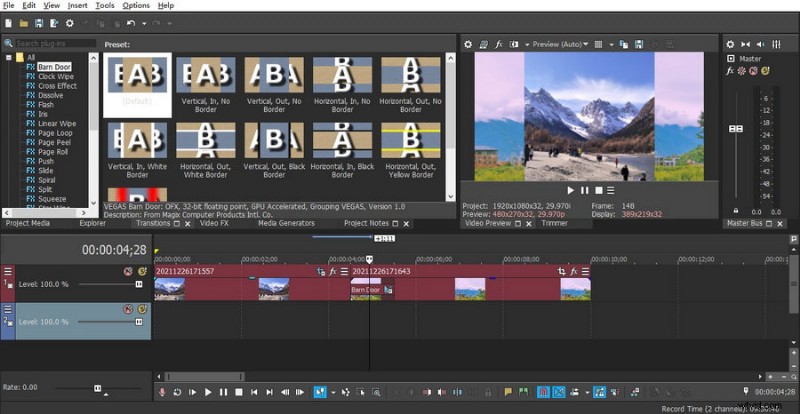Screen dimensions: 800x414
Task: Open auto ripple dropdown arrow in timeline toolbar
Action: pyautogui.click(x=587, y=393)
